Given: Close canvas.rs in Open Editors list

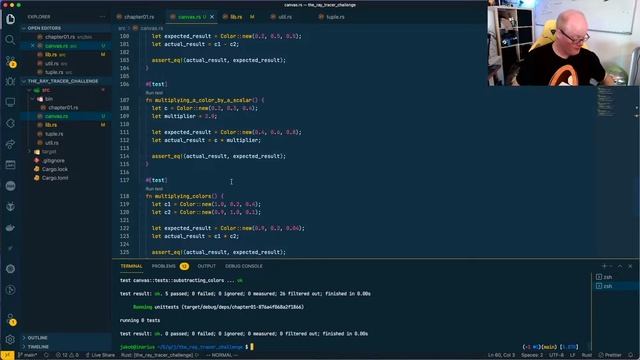Looking at the screenshot, I should [33, 46].
